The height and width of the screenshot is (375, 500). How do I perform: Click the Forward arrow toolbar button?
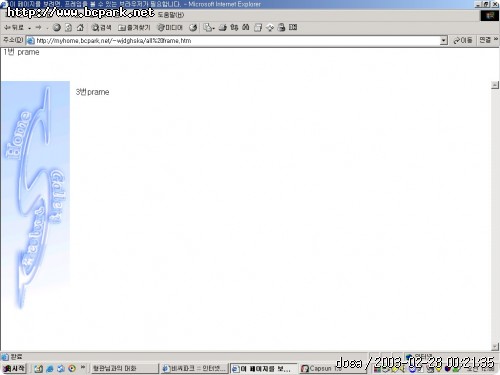[38, 28]
